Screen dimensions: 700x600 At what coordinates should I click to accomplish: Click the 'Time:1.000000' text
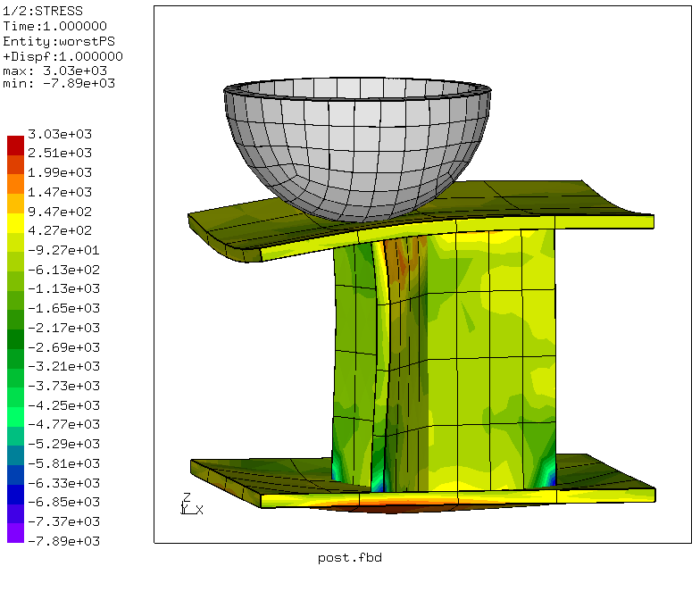pos(55,26)
